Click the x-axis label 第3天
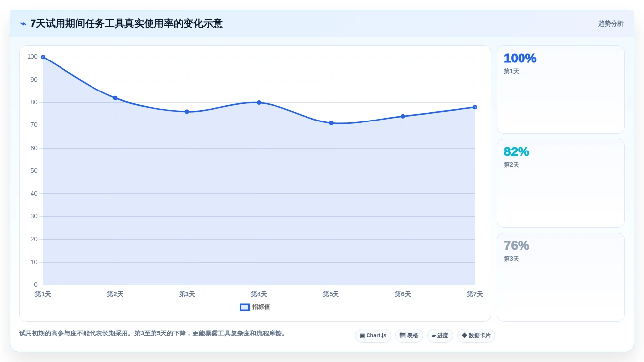The image size is (644, 362). click(187, 294)
